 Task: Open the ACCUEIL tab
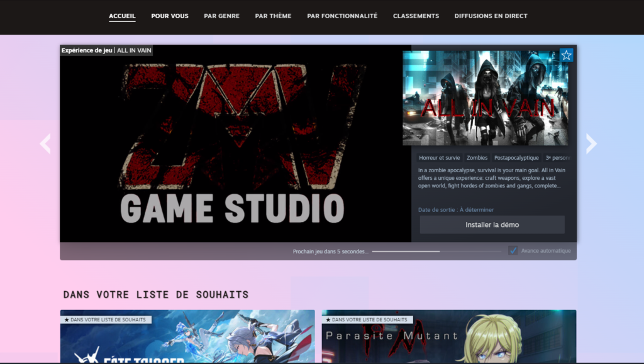coord(122,16)
